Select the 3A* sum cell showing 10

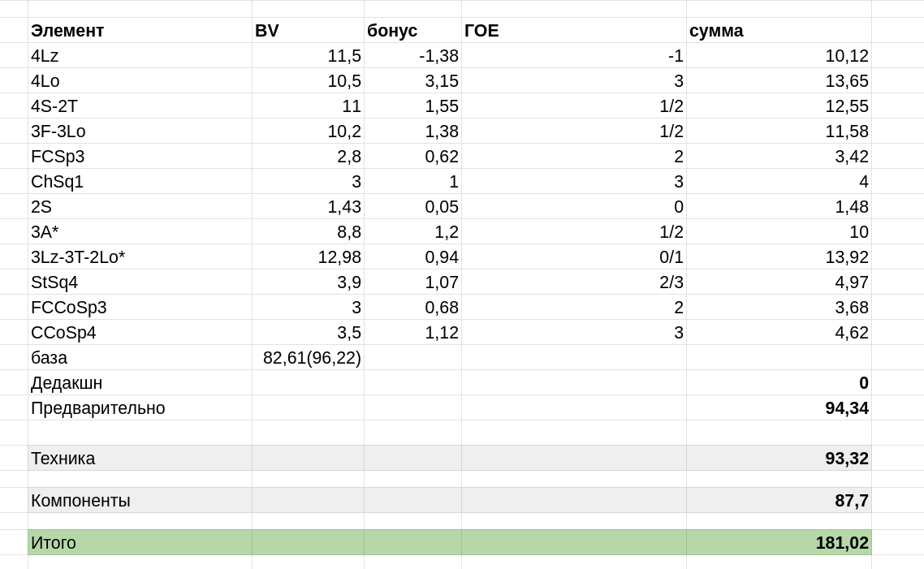(779, 232)
